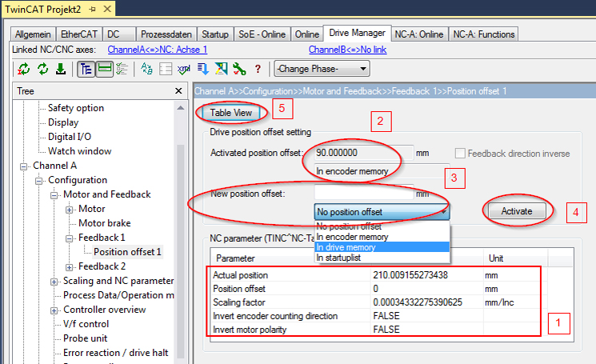Open the ChannelA<=>NC: Achse 1 link
Screen dimensions: 596x364
(x=158, y=50)
